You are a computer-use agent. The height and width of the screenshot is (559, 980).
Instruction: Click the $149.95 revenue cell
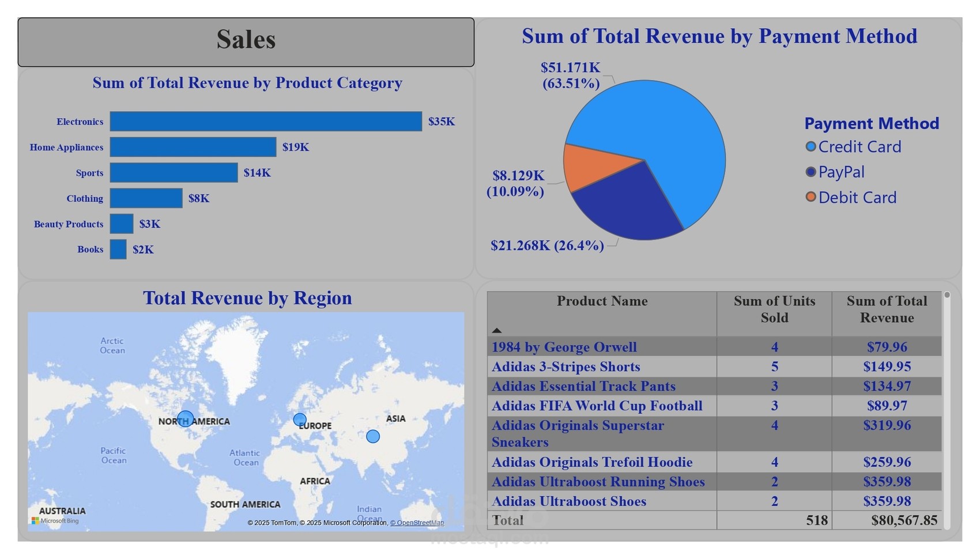pyautogui.click(x=887, y=367)
